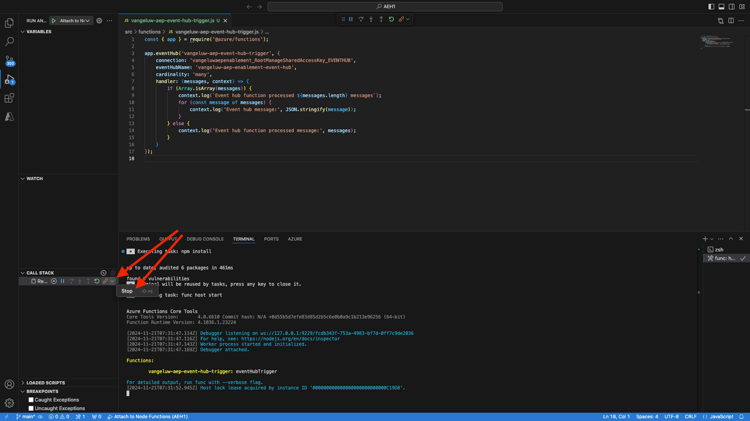
Task: Click JavaScript language mode in status bar
Action: pos(721,417)
